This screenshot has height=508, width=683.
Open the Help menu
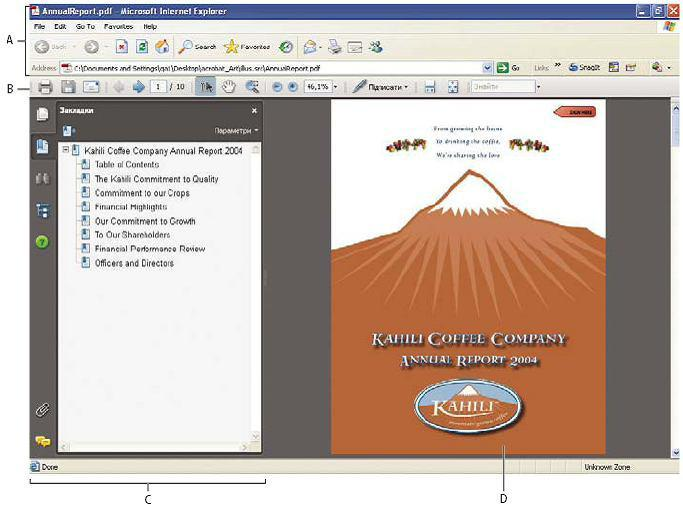click(x=150, y=27)
